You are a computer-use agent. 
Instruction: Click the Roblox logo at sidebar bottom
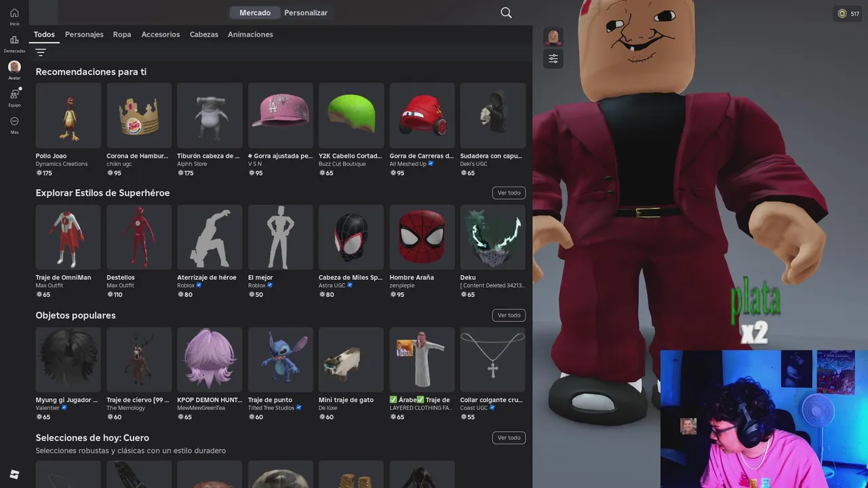coord(14,474)
